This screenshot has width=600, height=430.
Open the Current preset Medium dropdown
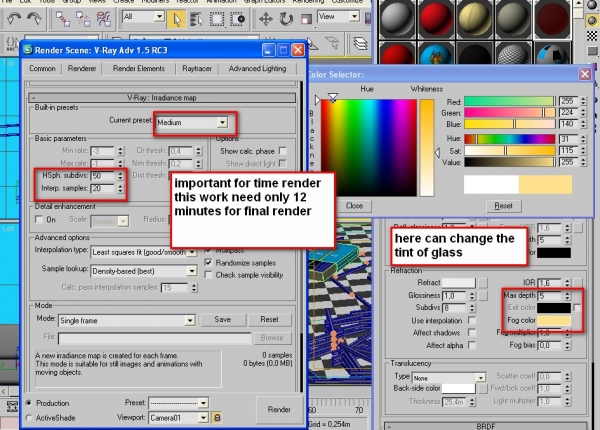point(192,122)
